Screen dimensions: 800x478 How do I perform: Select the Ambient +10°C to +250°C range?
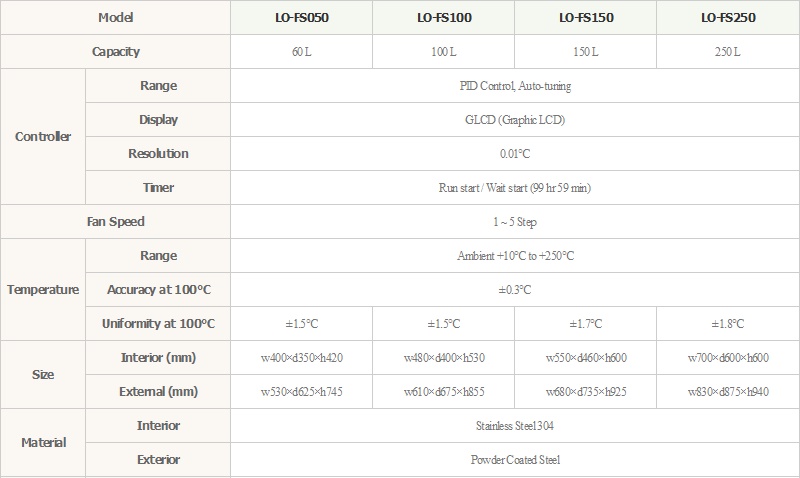515,256
